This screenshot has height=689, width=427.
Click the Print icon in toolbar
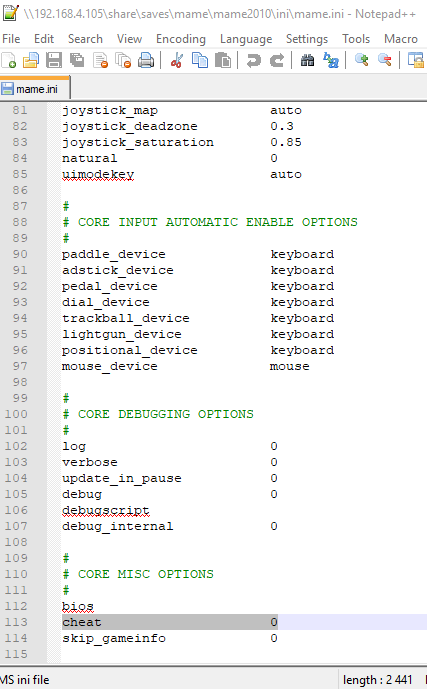pyautogui.click(x=146, y=60)
